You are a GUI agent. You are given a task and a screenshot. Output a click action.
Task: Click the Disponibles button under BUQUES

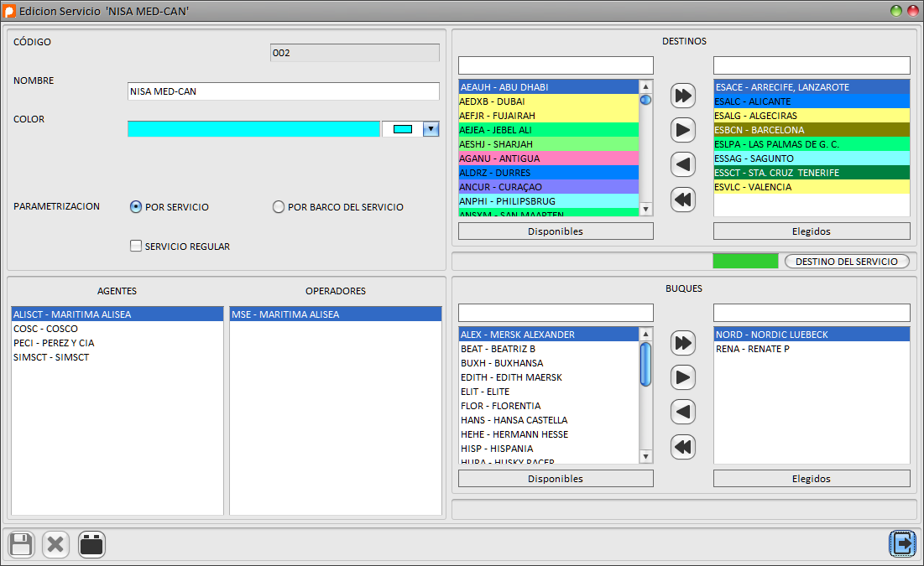coord(556,479)
